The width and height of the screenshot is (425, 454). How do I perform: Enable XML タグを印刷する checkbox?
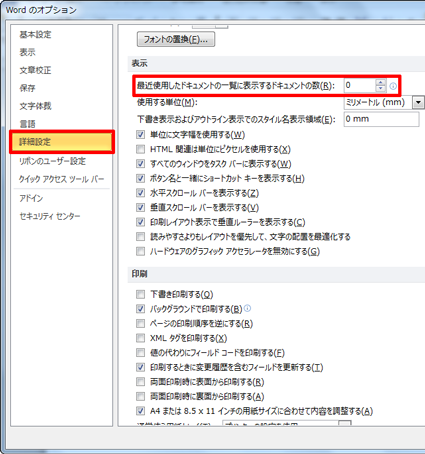click(x=140, y=338)
